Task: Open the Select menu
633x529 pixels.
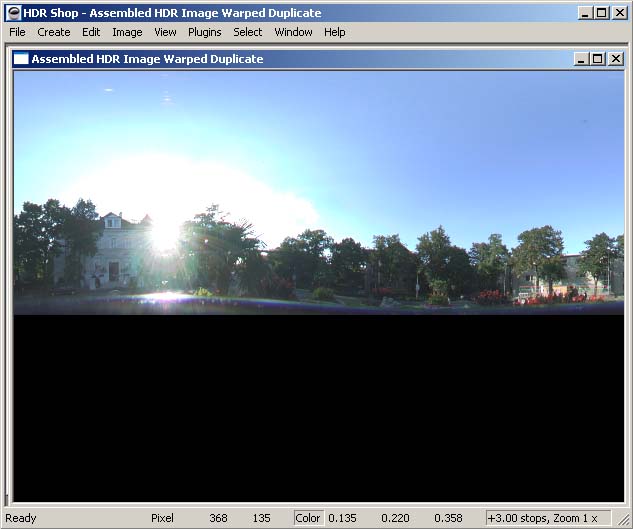Action: (247, 32)
